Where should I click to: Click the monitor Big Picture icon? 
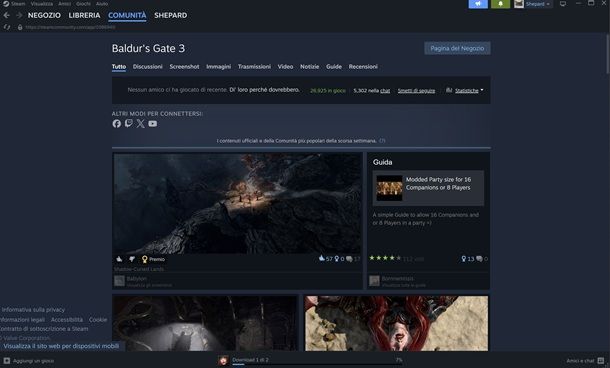(563, 4)
